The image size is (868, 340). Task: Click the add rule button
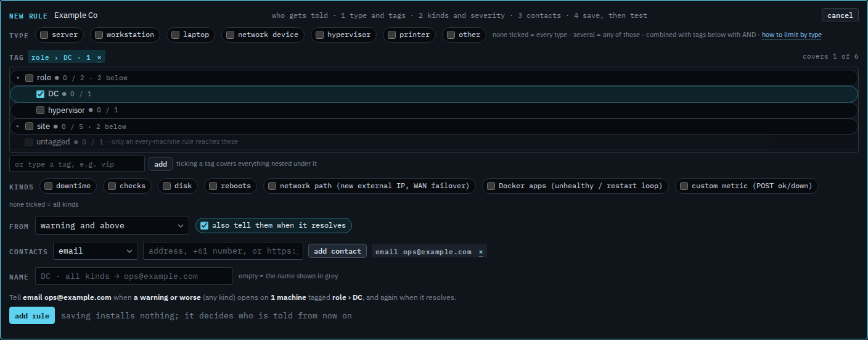(32, 315)
